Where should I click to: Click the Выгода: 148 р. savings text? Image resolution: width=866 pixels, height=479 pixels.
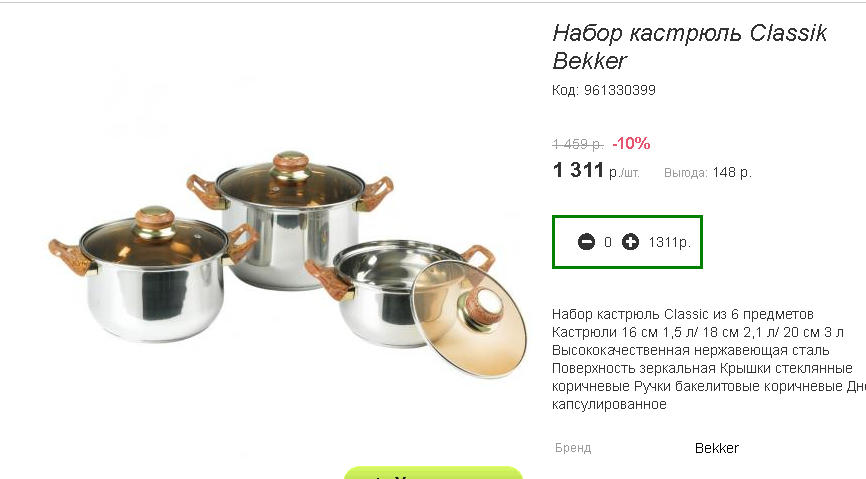tap(707, 172)
